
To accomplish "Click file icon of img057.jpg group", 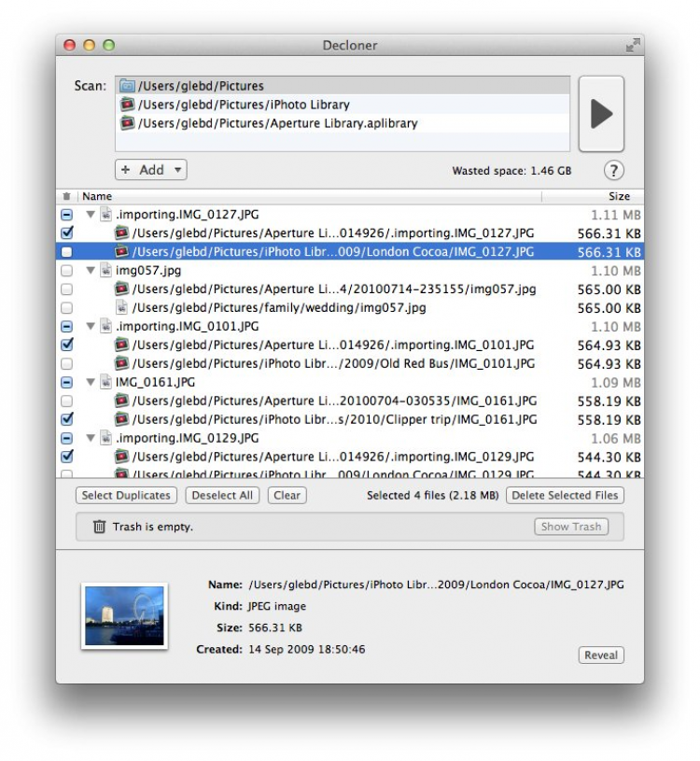I will [105, 271].
